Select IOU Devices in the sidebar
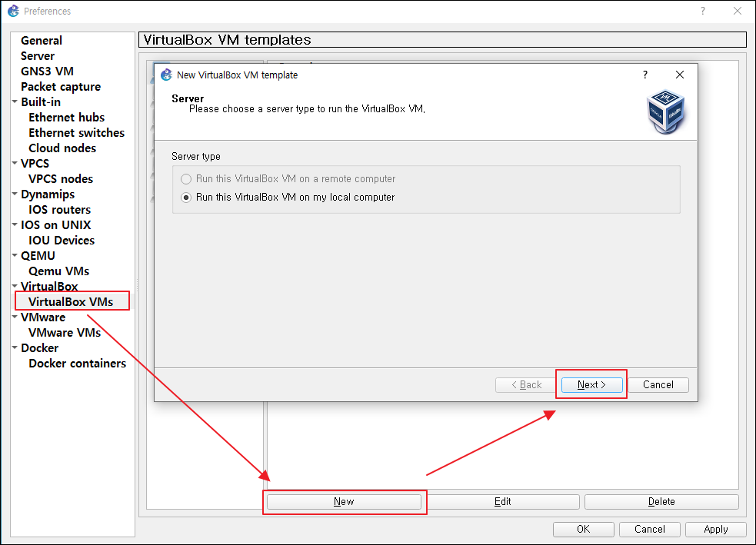 62,241
